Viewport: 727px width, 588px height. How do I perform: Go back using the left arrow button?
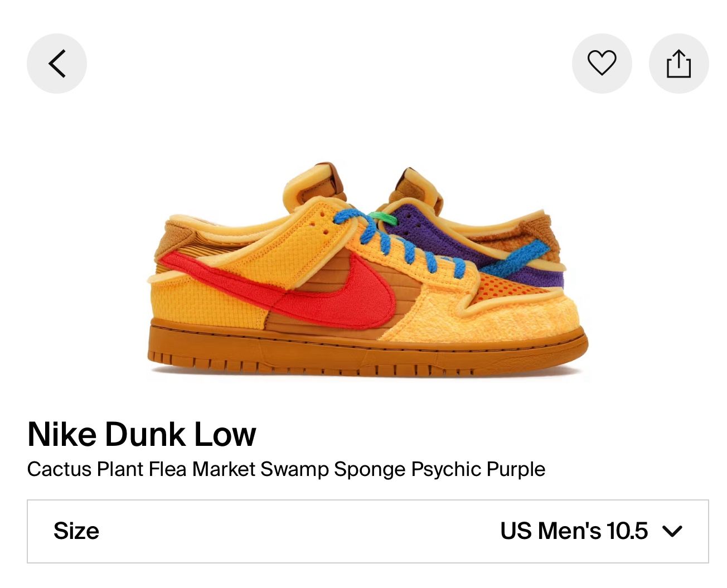pos(57,64)
